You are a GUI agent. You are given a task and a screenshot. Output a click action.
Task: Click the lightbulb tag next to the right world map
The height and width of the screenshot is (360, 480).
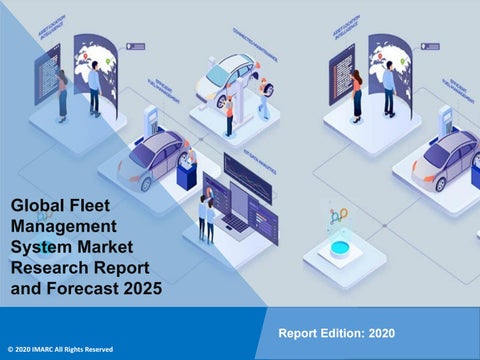(430, 46)
